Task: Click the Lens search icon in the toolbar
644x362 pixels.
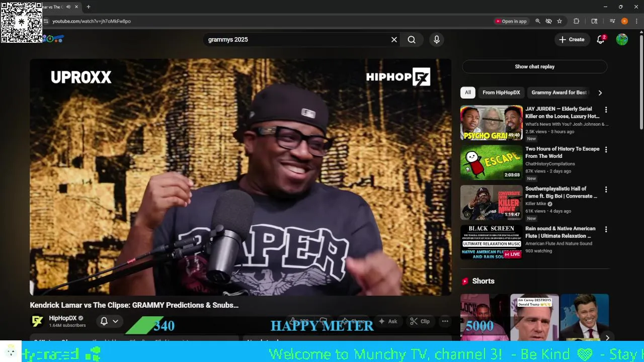Action: click(594, 21)
